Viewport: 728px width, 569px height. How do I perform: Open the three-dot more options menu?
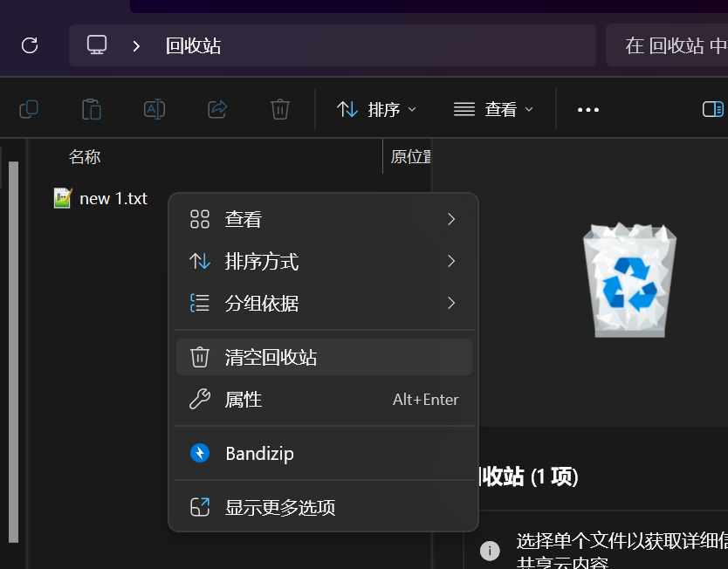click(x=588, y=110)
